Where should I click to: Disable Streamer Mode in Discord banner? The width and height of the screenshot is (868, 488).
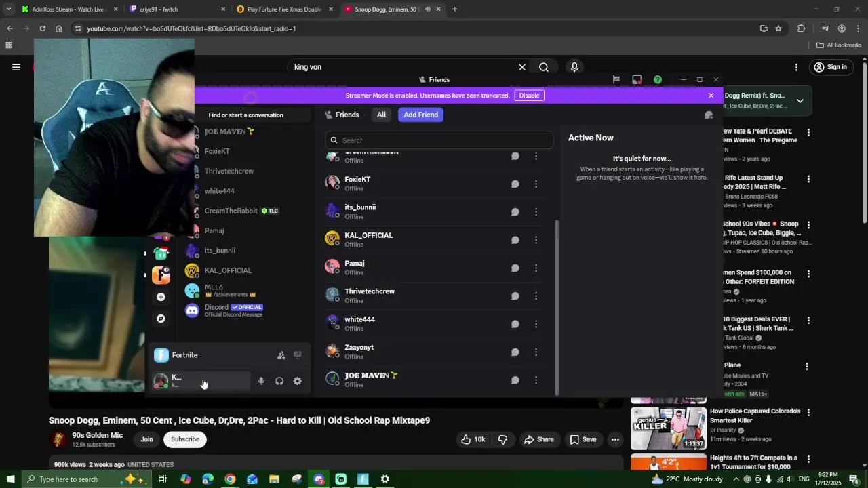pos(529,96)
